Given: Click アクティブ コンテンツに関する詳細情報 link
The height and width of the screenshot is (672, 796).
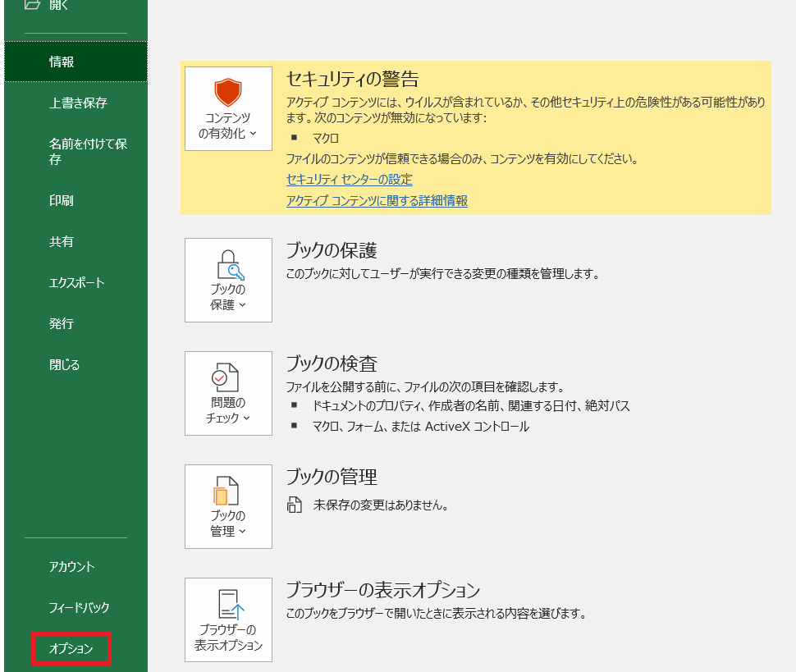Looking at the screenshot, I should point(377,200).
